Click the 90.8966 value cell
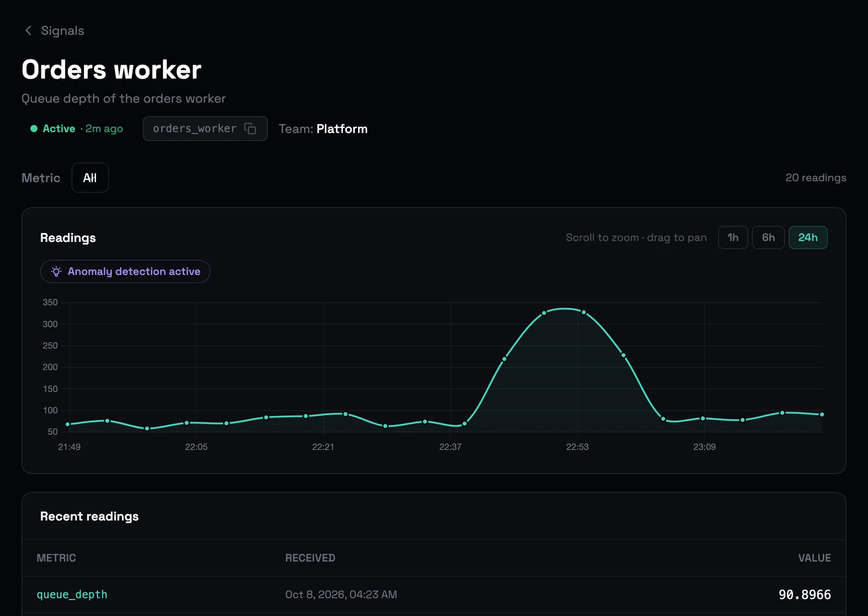Viewport: 868px width, 616px height. (x=805, y=595)
